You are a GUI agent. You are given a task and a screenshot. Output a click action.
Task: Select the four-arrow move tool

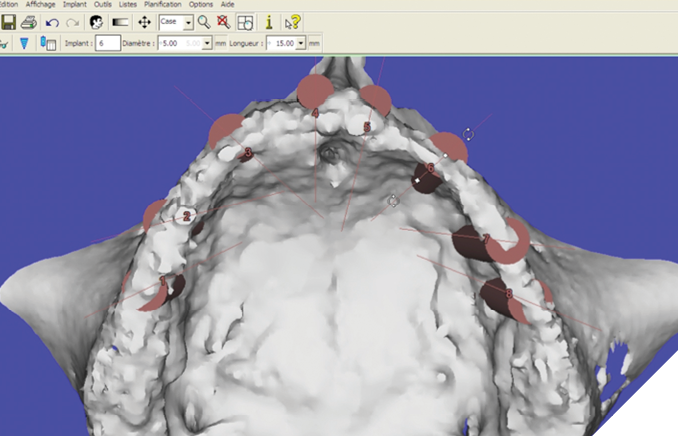[x=144, y=22]
